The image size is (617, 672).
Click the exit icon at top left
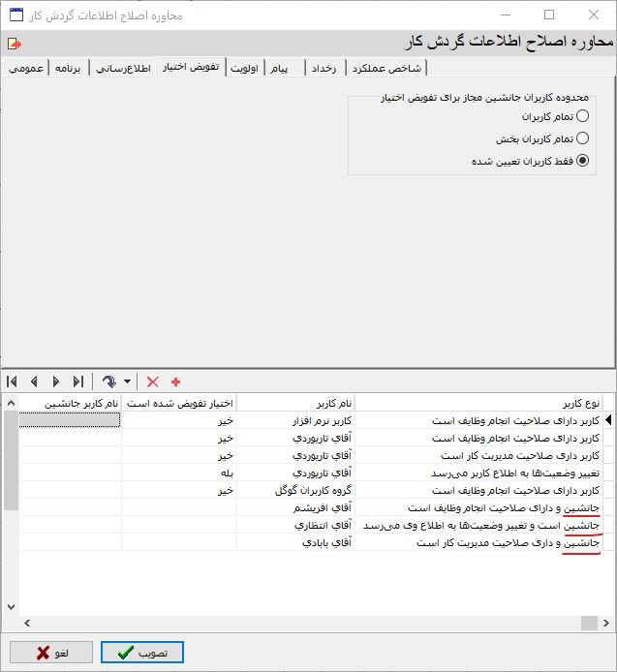click(14, 44)
